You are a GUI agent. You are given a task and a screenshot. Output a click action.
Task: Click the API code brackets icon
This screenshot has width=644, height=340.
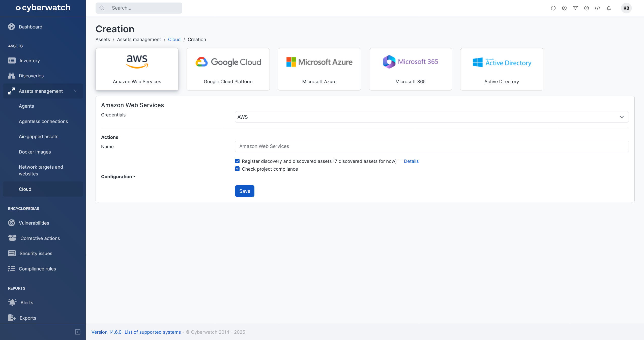598,8
